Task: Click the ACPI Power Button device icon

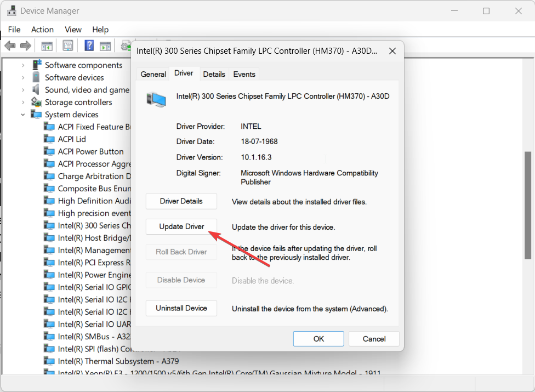Action: click(49, 151)
